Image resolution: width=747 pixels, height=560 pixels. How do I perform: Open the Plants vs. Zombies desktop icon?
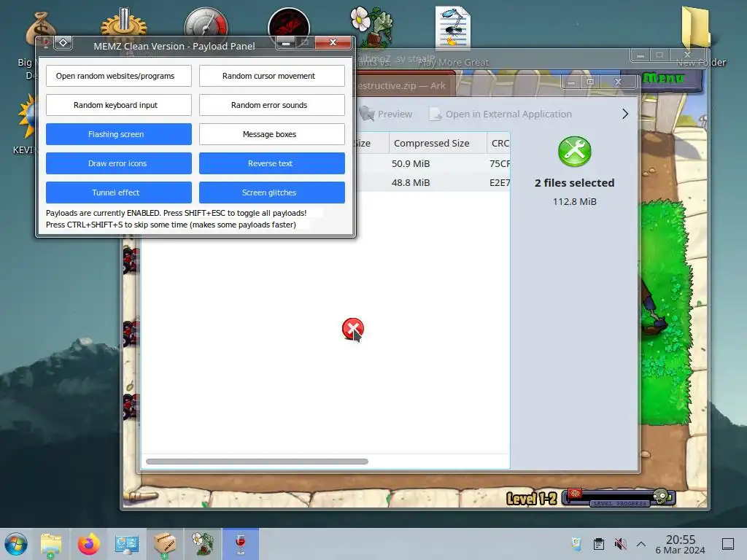(373, 26)
